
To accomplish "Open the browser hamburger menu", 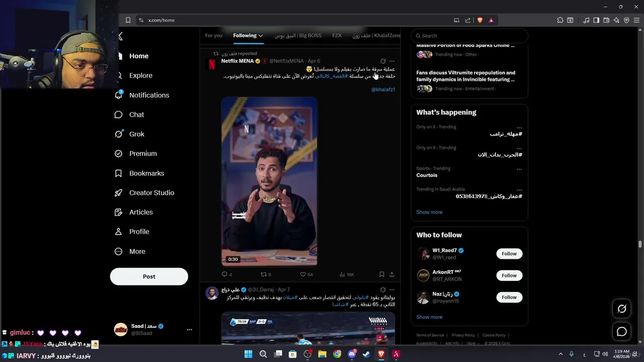I will coord(636,20).
